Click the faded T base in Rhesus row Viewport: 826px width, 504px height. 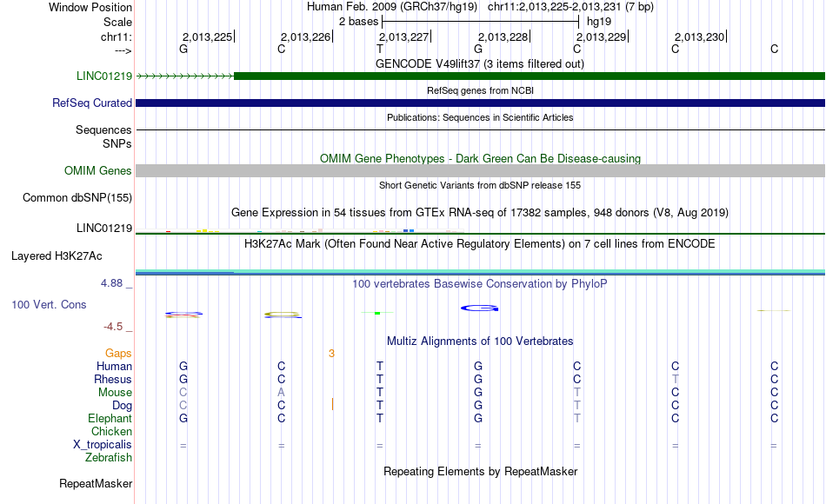click(676, 379)
